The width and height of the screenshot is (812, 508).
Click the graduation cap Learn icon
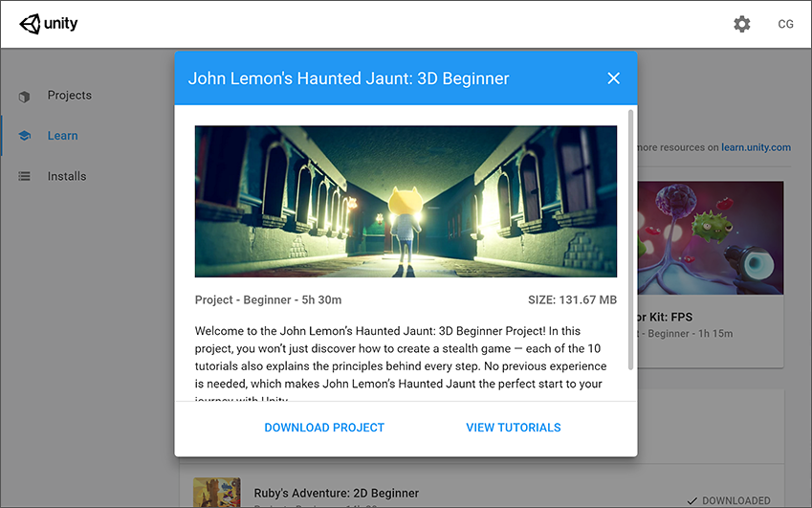(x=25, y=136)
